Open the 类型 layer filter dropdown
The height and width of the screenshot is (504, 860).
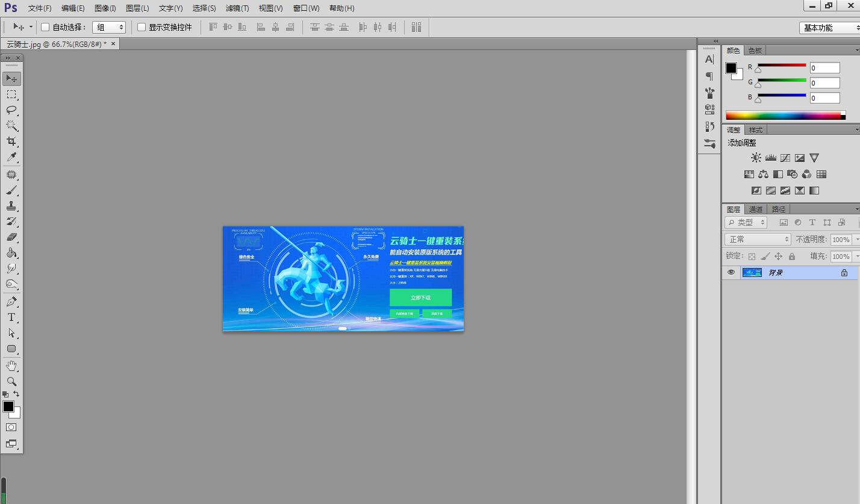click(x=746, y=222)
